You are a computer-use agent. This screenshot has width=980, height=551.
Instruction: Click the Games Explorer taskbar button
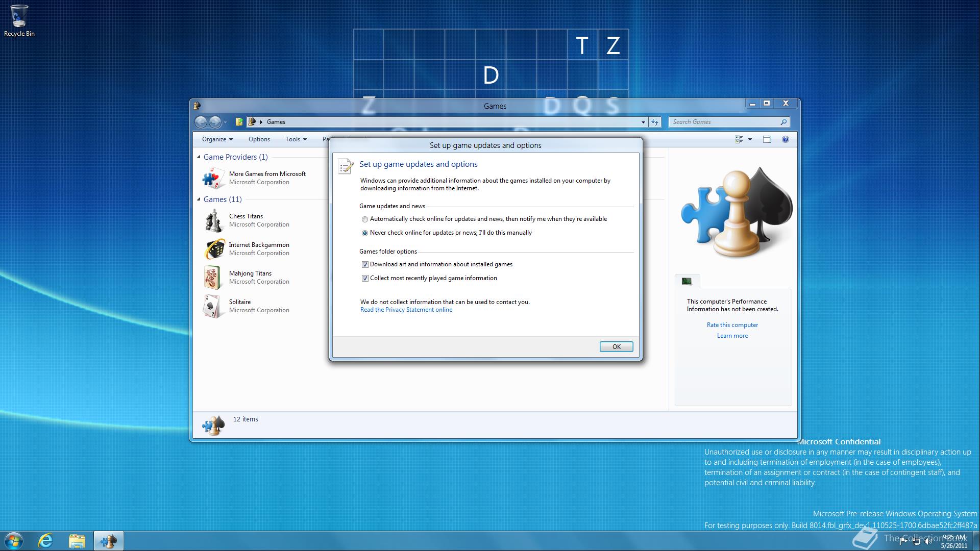[x=108, y=541]
